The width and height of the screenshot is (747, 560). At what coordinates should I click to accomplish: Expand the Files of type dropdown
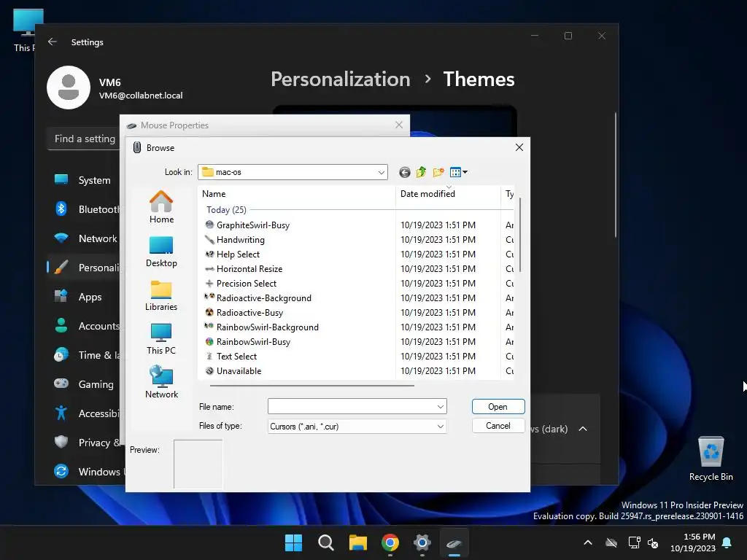point(440,426)
